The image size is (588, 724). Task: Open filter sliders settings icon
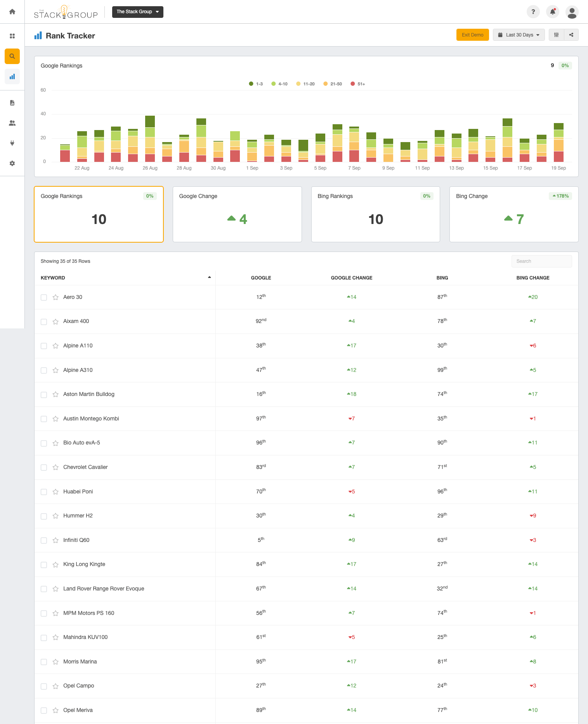tap(557, 35)
